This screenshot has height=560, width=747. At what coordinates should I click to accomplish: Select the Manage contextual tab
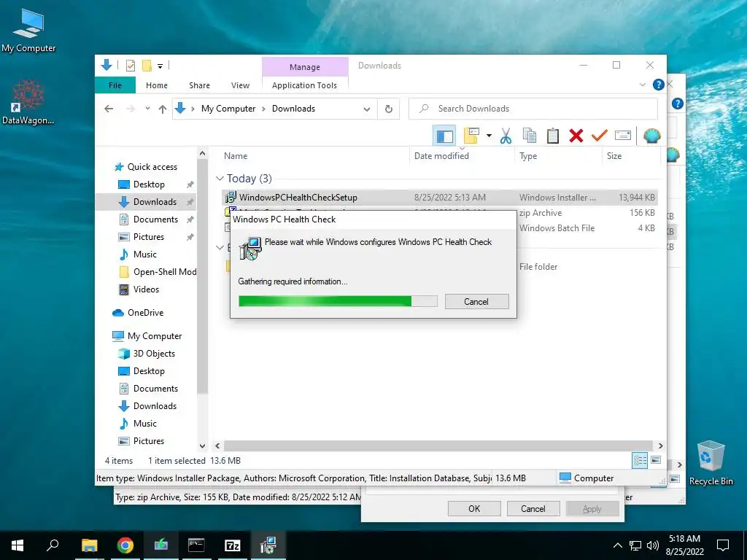click(305, 67)
